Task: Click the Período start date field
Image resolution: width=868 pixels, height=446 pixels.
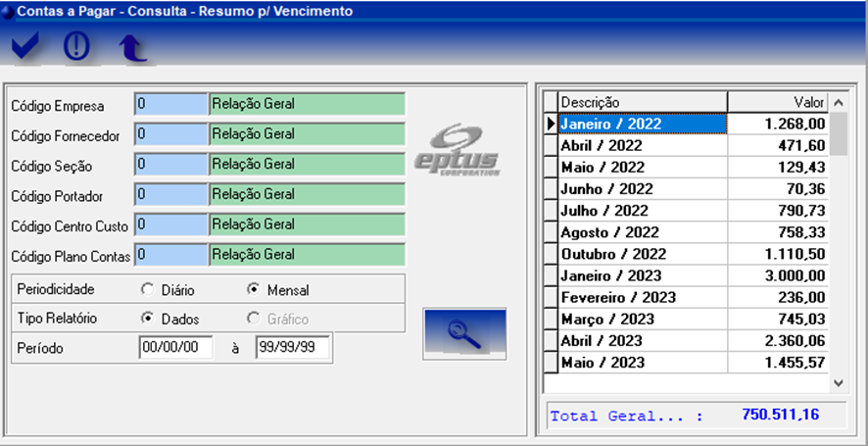Action: coord(176,347)
